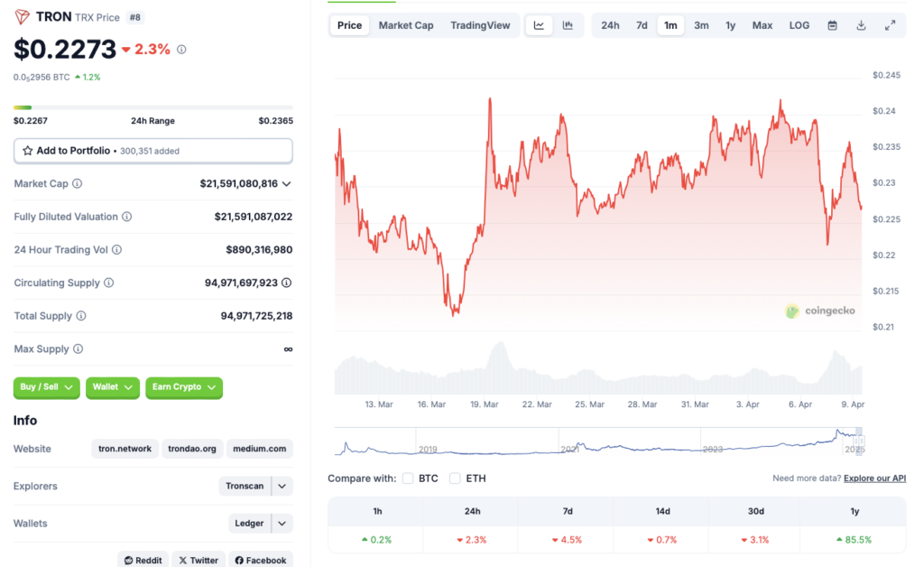Select the candlestick chart view icon
This screenshot has height=567, width=924.
[x=568, y=25]
